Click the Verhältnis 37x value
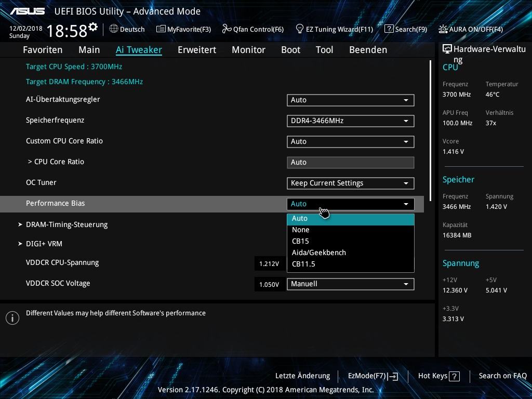Viewport: 532px width, 399px height. coord(490,123)
